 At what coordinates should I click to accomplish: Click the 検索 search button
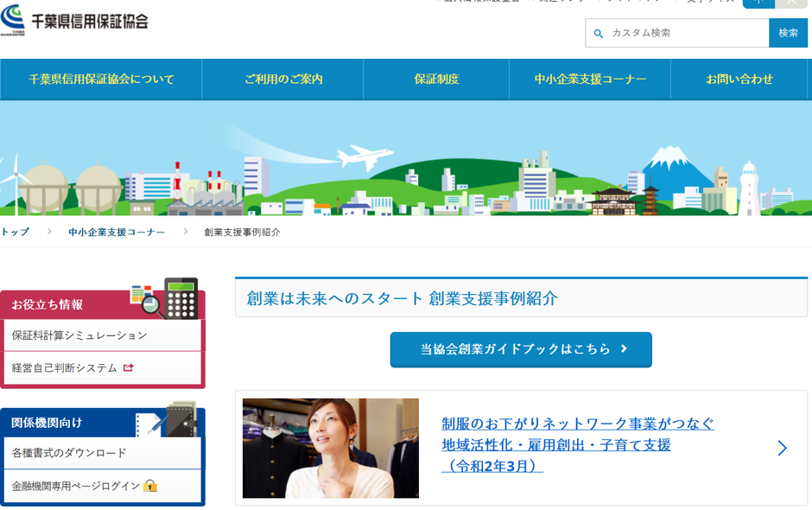(788, 33)
